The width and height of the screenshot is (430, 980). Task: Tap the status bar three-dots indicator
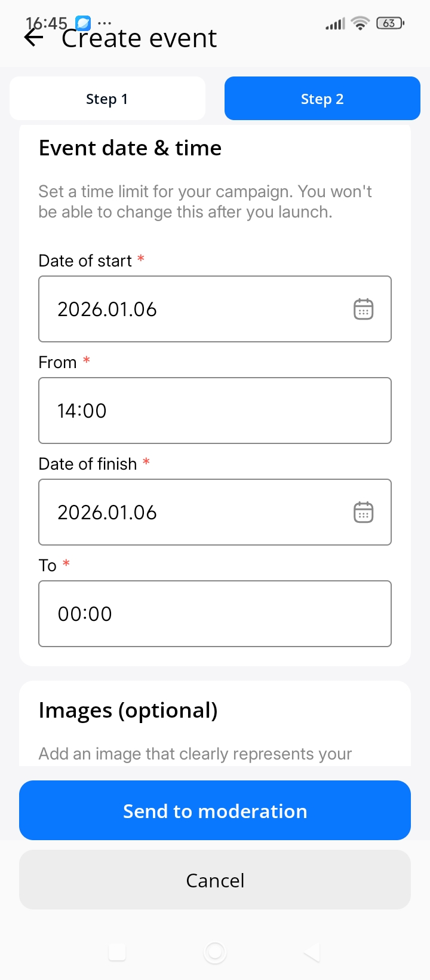(105, 23)
